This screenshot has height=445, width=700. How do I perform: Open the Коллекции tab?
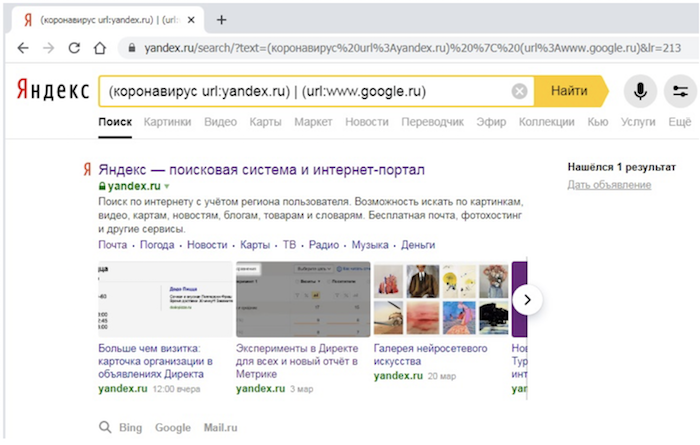(x=546, y=122)
